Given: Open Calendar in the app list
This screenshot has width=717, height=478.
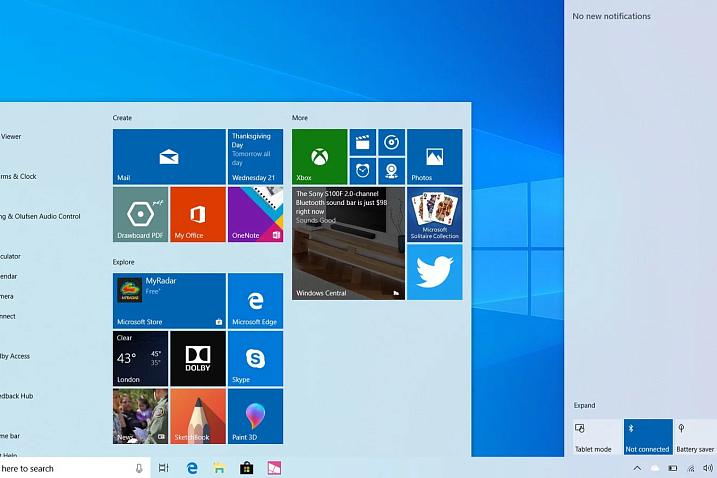Looking at the screenshot, I should pos(9,276).
